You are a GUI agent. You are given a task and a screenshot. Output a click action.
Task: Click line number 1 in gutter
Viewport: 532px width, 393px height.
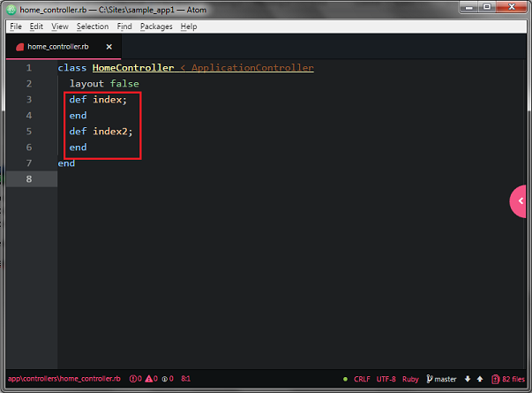(29, 68)
